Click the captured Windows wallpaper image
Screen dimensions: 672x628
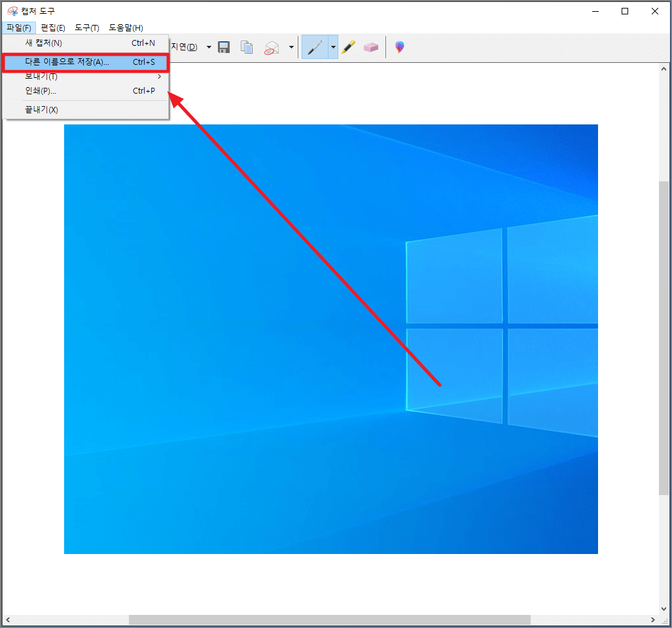[331, 339]
